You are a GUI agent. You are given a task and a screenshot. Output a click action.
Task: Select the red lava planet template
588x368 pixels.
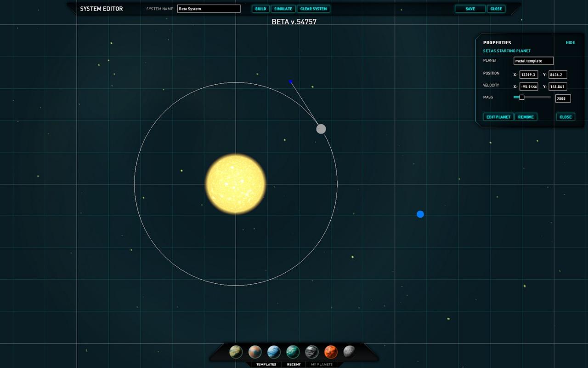(x=331, y=352)
